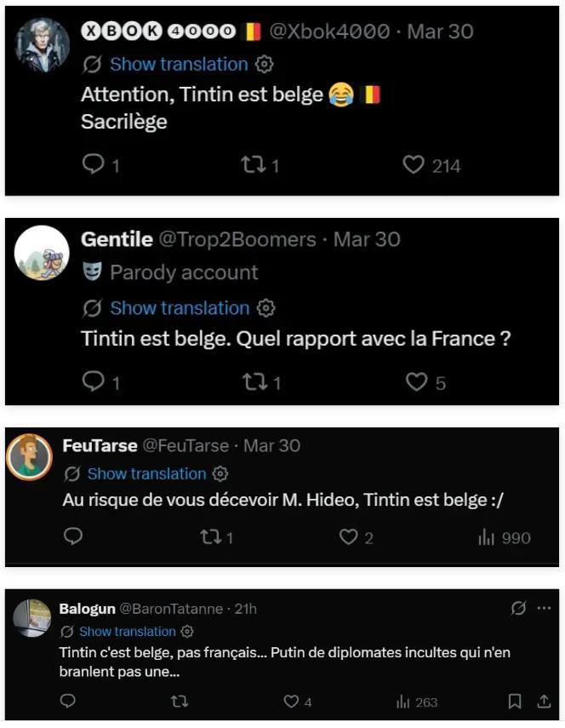Show translation of Gentile's tweet
The image size is (565, 728).
click(x=179, y=308)
